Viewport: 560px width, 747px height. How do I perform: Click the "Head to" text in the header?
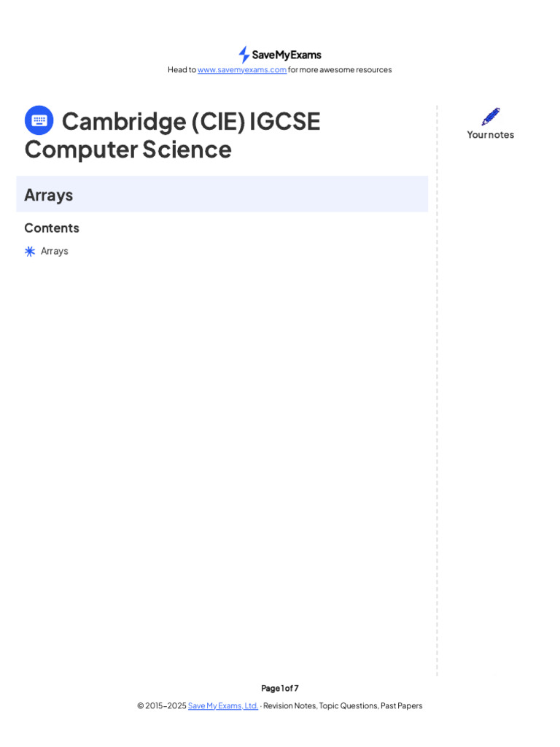click(182, 70)
